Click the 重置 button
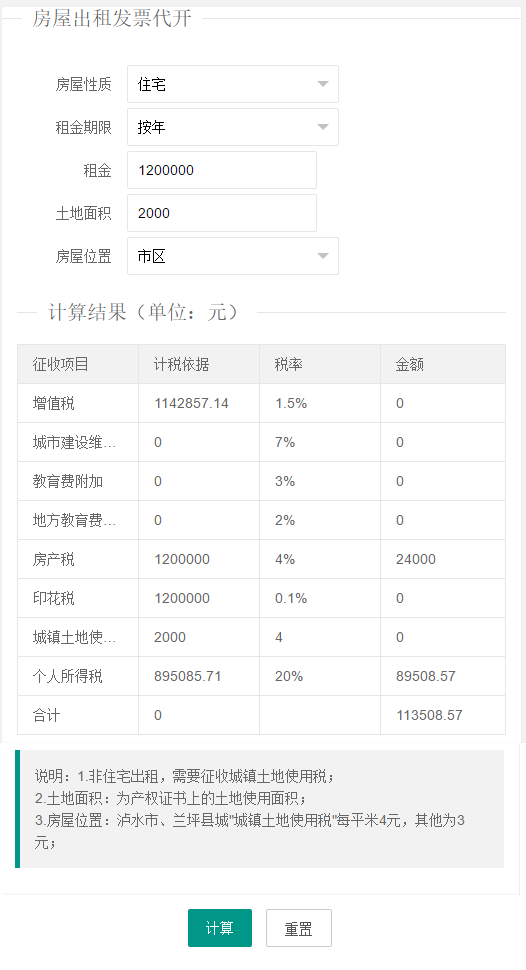Viewport: 526px width, 970px height. tap(299, 928)
